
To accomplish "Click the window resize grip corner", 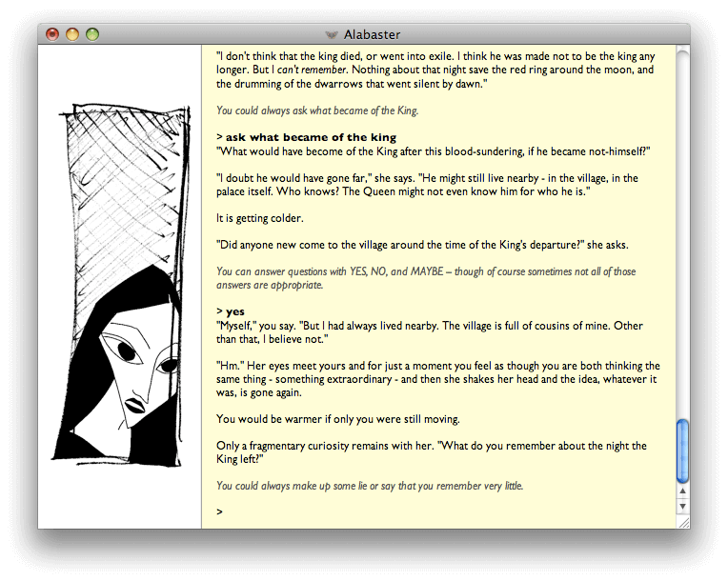I will click(683, 523).
